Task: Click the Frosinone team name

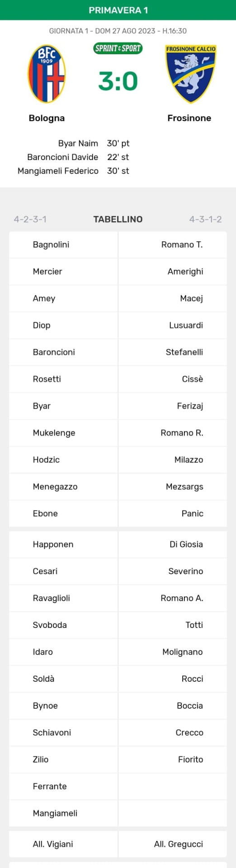Action: 189,118
